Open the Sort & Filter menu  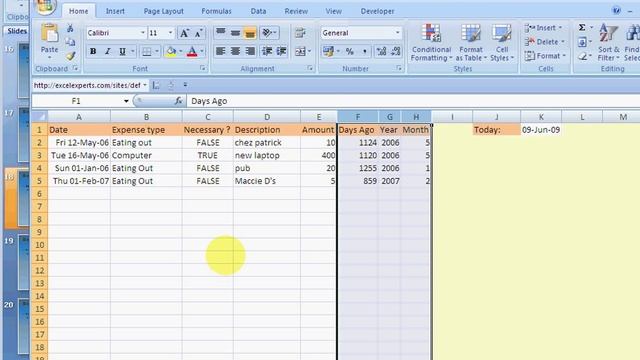point(608,42)
